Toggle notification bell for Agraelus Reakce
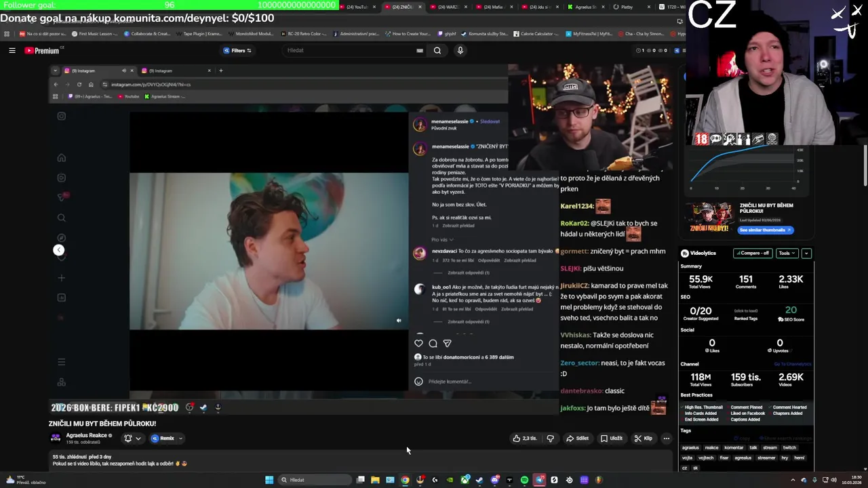868x488 pixels. click(x=127, y=439)
